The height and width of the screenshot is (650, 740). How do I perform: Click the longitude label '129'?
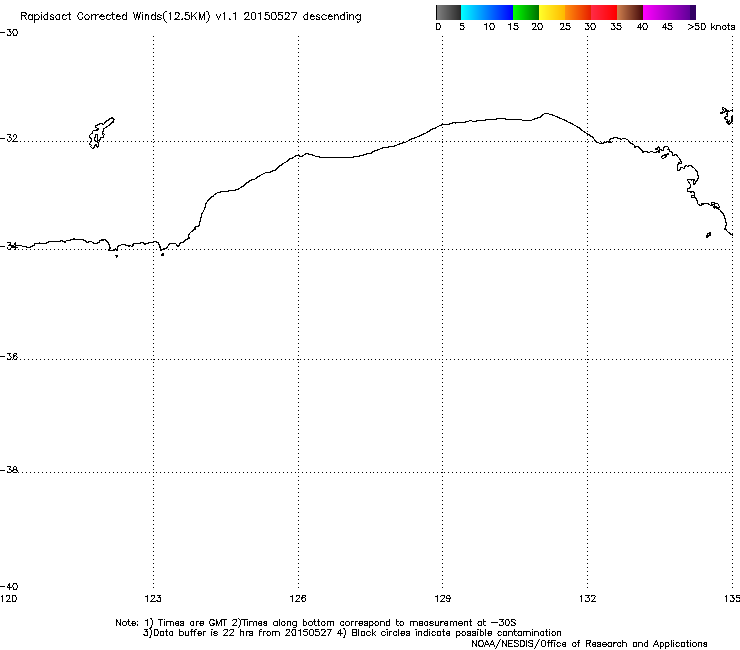tap(442, 599)
